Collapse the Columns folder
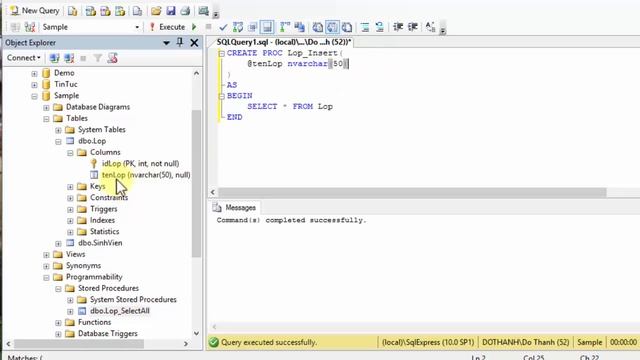Viewport: 640px width, 360px height. pyautogui.click(x=70, y=153)
